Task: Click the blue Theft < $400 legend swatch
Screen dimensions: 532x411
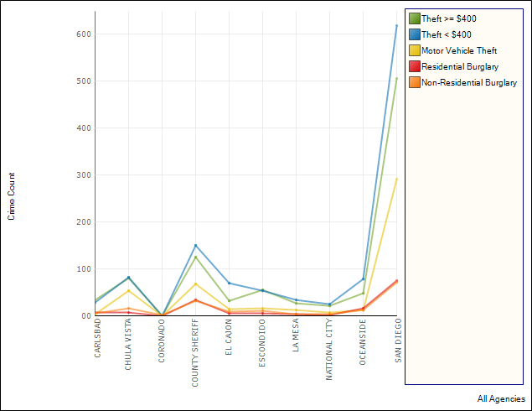Action: 414,34
